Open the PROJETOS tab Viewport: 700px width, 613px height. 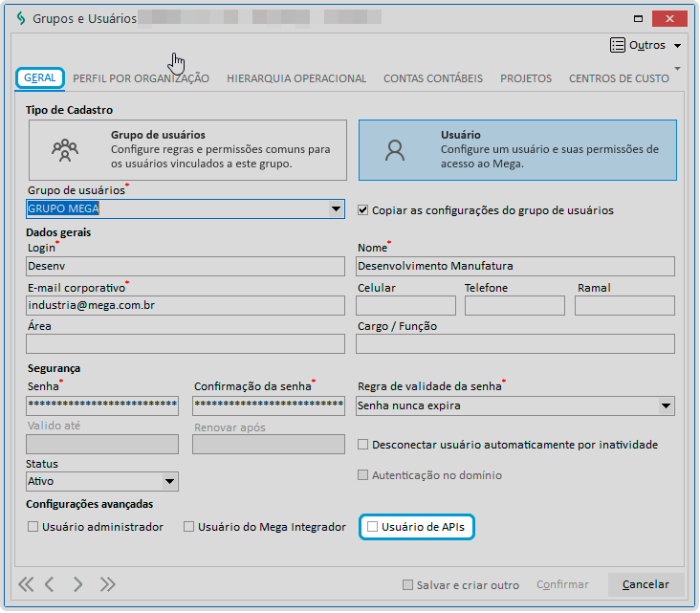(x=526, y=78)
